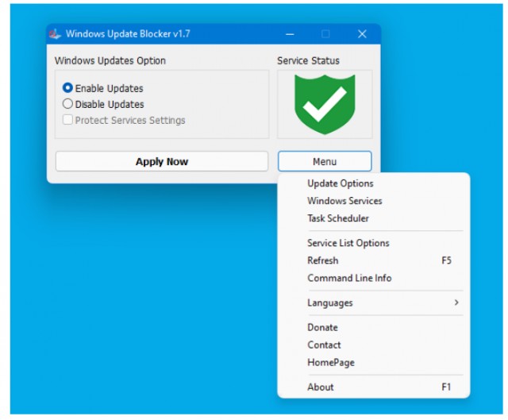Click the Windows Update Blocker title bar icon
The width and height of the screenshot is (508, 420).
[x=55, y=34]
